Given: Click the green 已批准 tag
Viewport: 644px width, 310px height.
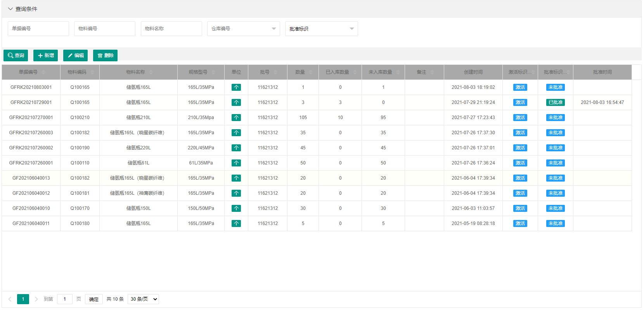Looking at the screenshot, I should [x=556, y=102].
